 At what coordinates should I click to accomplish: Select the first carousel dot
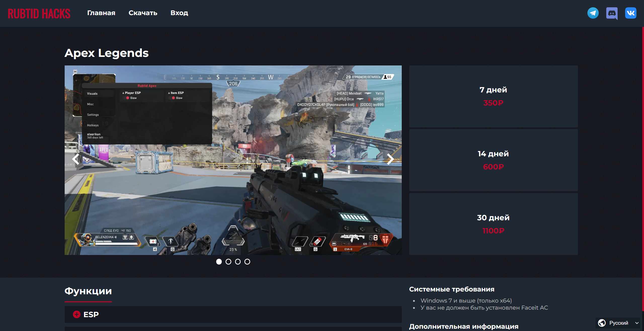[219, 262]
